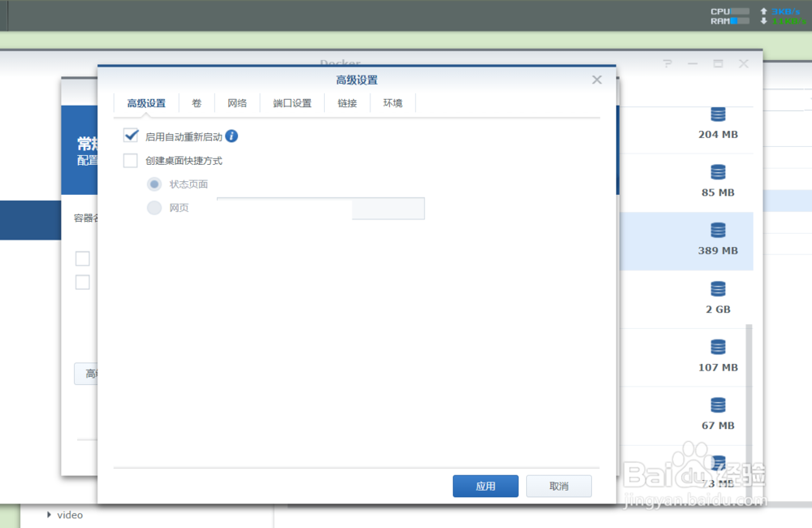
Task: Click the 2 GB image database icon
Action: [x=718, y=288]
